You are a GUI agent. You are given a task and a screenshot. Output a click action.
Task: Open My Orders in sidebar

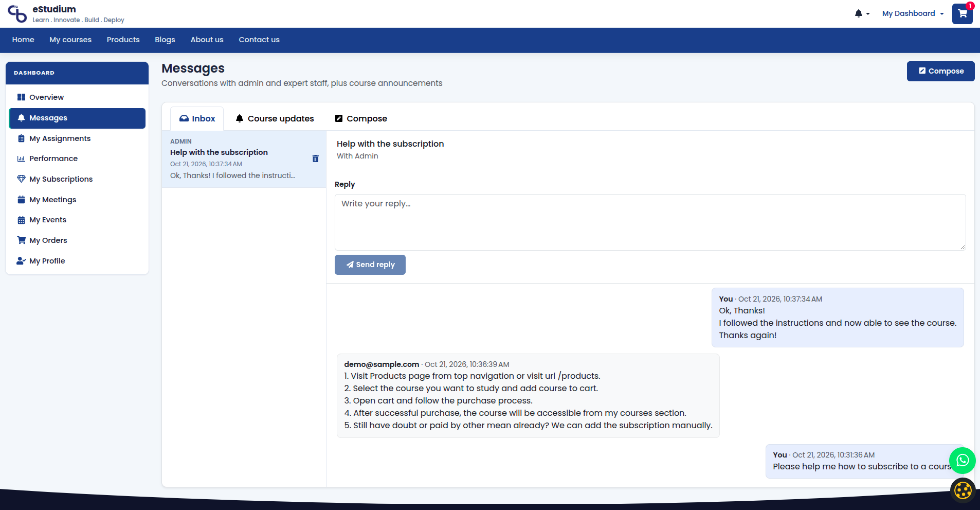(77, 240)
